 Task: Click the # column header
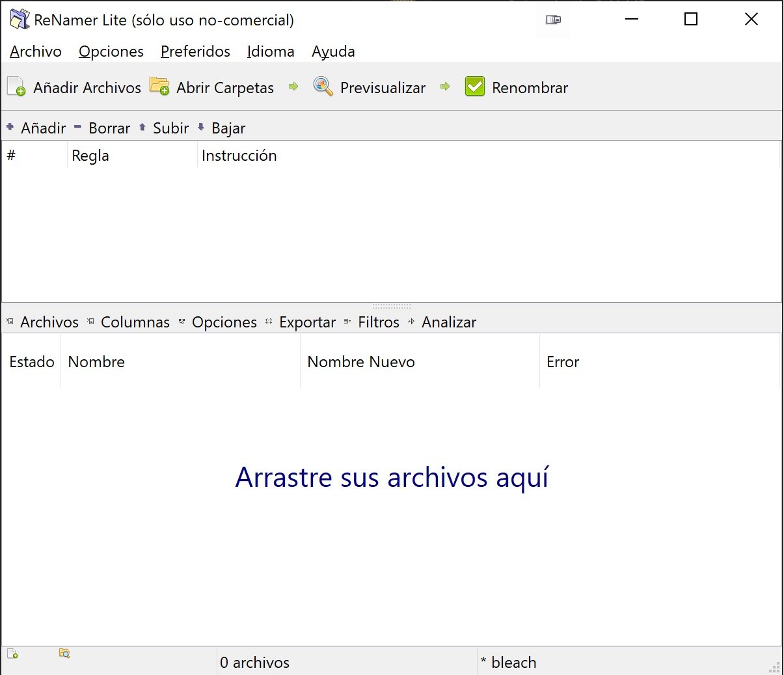point(34,156)
